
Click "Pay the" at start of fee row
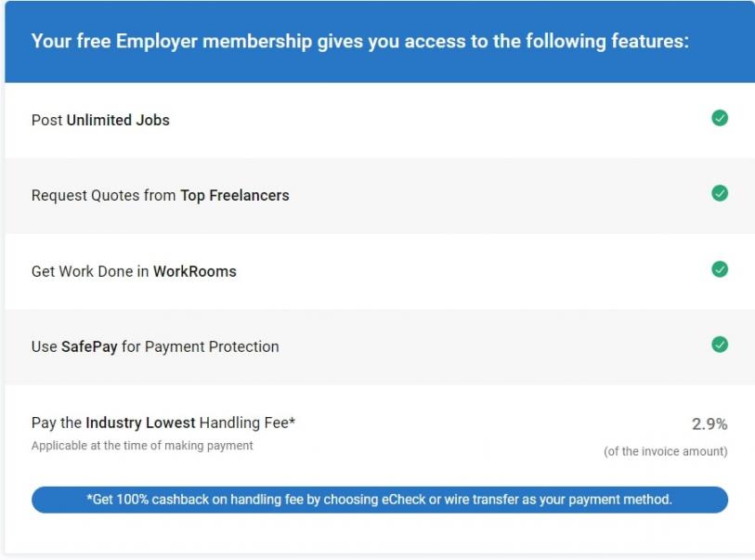tap(57, 423)
